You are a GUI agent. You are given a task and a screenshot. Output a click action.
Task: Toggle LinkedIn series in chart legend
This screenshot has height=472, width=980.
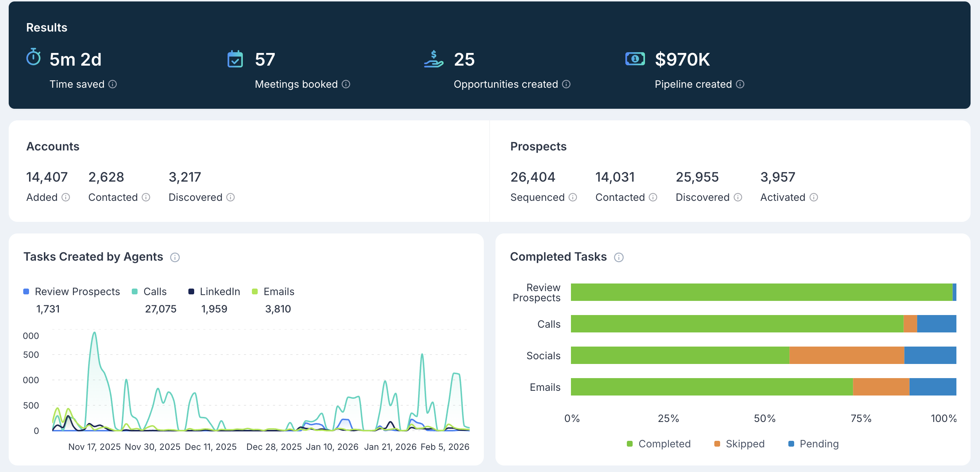(x=220, y=291)
